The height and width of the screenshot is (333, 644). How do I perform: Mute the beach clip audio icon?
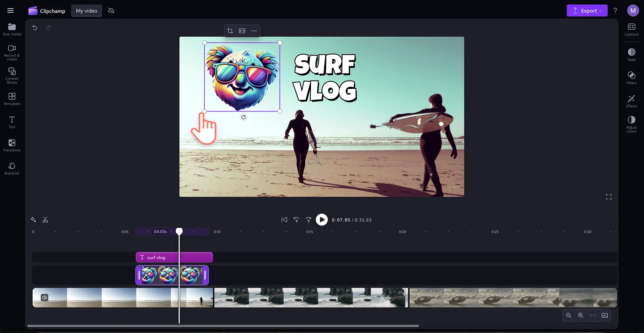pyautogui.click(x=45, y=298)
